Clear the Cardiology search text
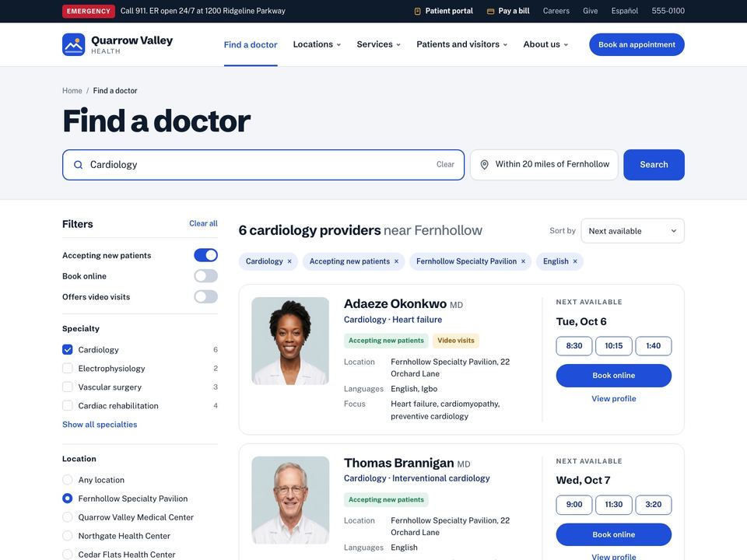This screenshot has width=747, height=560. click(x=445, y=164)
